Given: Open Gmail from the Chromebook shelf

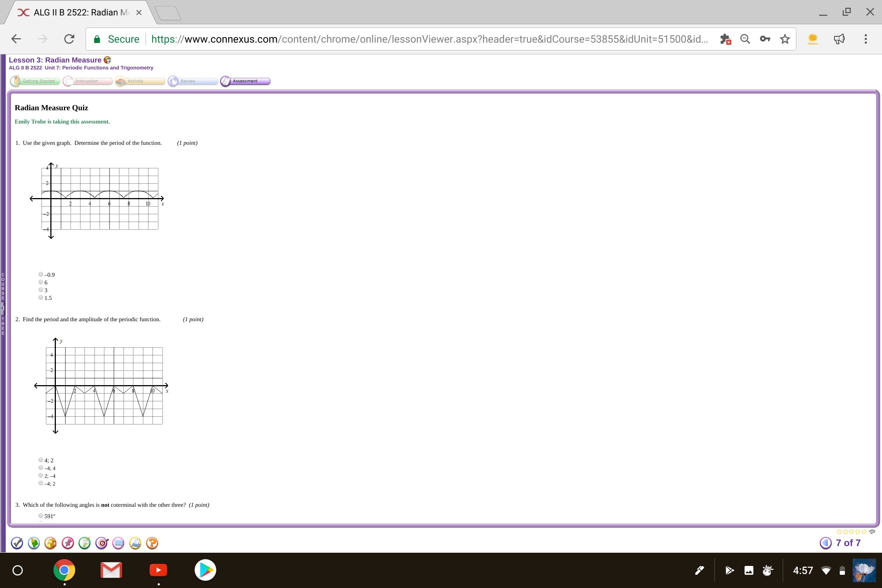Looking at the screenshot, I should pyautogui.click(x=111, y=570).
